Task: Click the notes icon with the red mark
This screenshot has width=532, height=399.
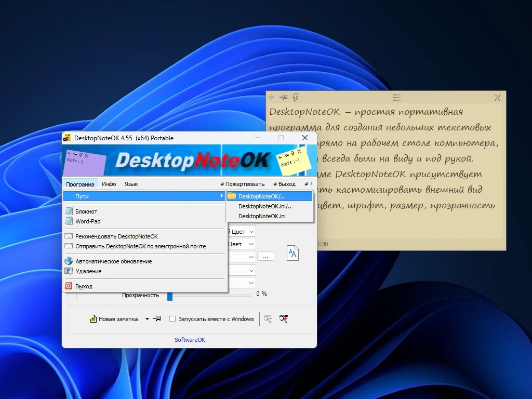Action: pyautogui.click(x=284, y=318)
